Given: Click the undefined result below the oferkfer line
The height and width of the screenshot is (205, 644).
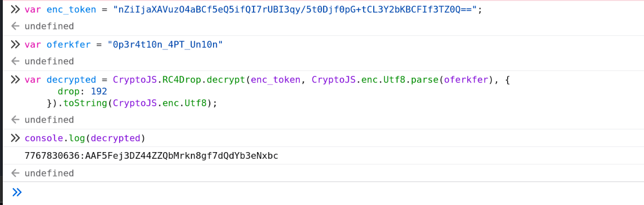Looking at the screenshot, I should click(49, 61).
